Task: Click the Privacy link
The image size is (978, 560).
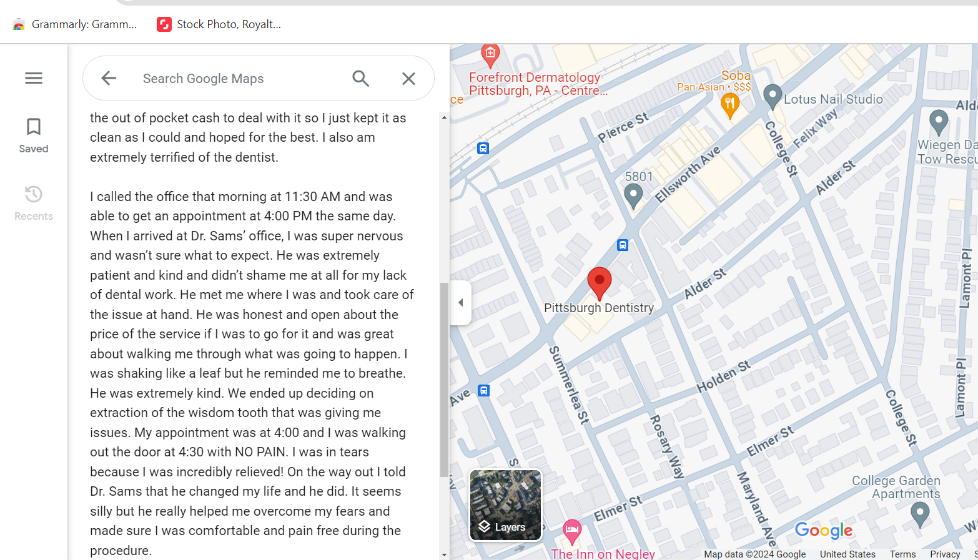Action: point(944,554)
